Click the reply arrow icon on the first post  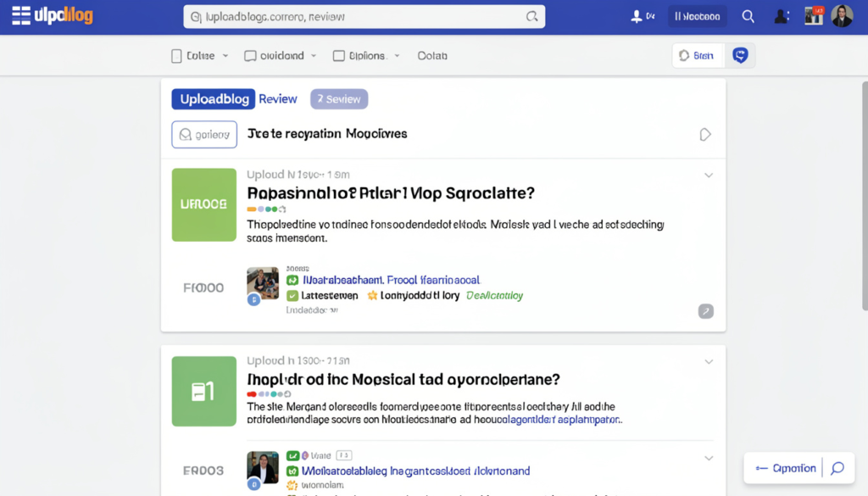pyautogui.click(x=706, y=311)
